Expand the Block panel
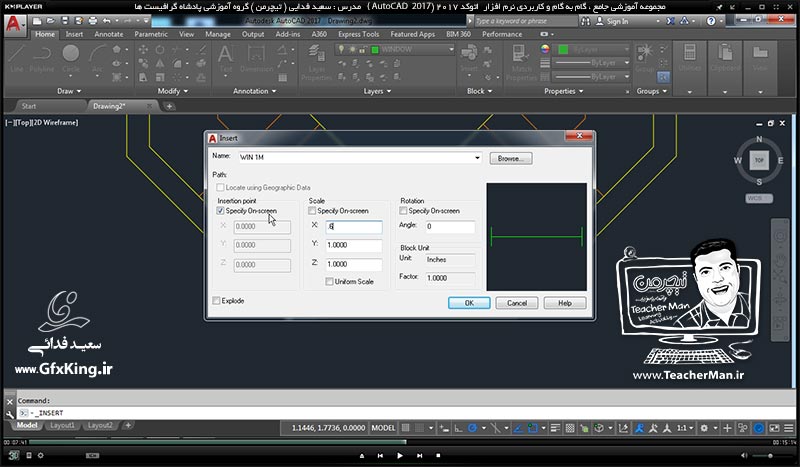This screenshot has height=467, width=800. coord(480,91)
